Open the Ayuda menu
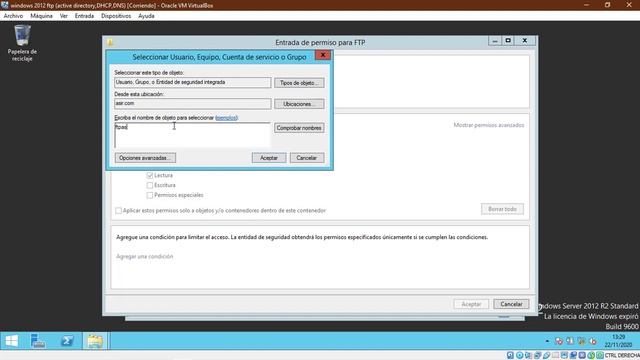The width and height of the screenshot is (640, 360). [146, 16]
